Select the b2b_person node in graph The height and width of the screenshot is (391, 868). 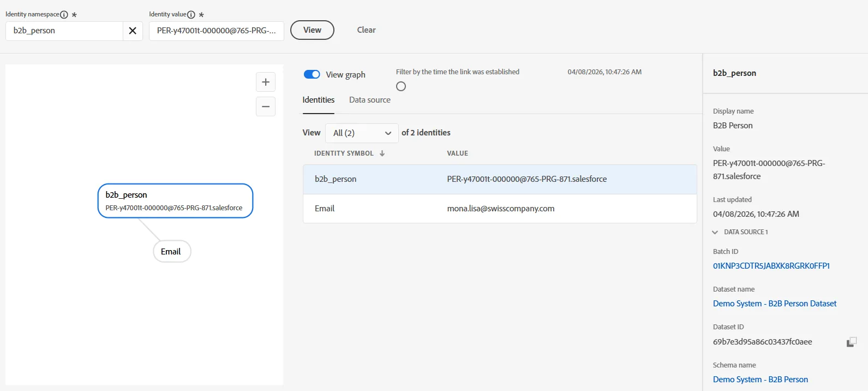[175, 201]
